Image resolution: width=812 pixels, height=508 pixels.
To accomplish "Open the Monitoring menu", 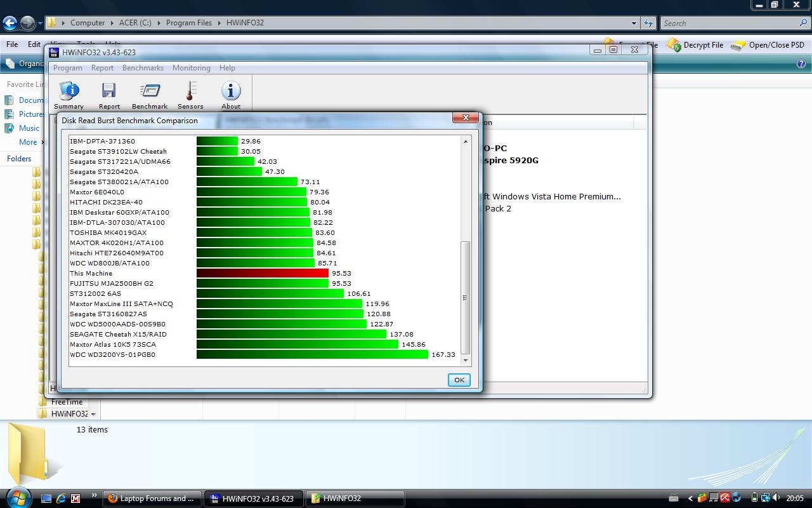I will (191, 68).
